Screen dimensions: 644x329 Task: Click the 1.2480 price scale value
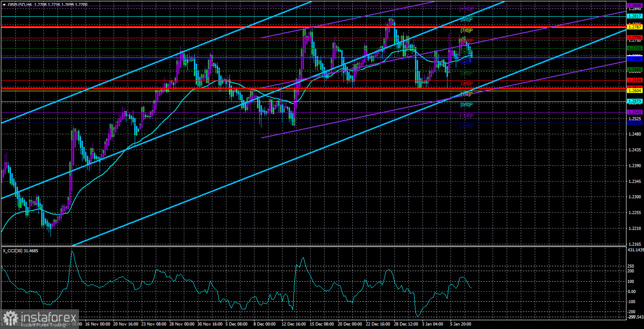pyautogui.click(x=634, y=135)
